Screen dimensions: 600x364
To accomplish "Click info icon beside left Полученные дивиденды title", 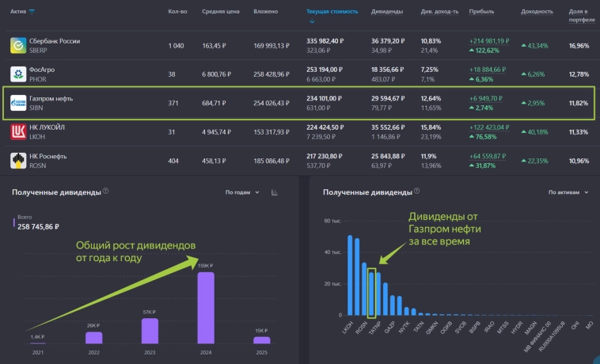I will [x=106, y=191].
